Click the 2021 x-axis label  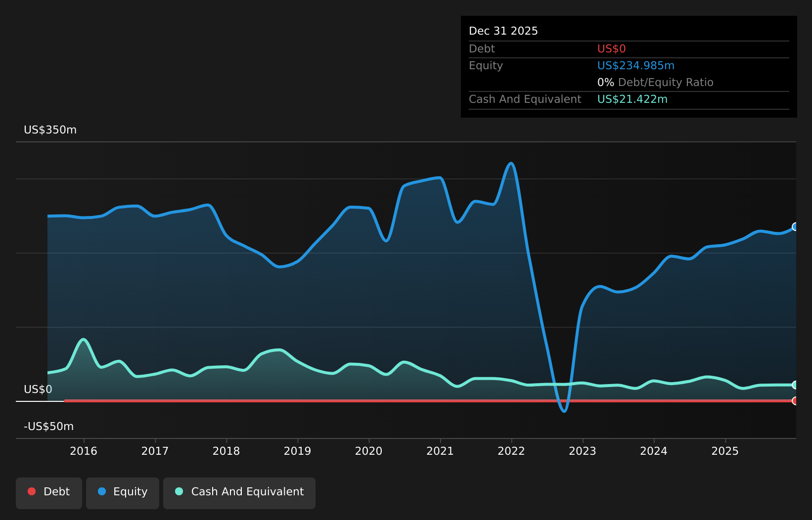click(x=440, y=451)
